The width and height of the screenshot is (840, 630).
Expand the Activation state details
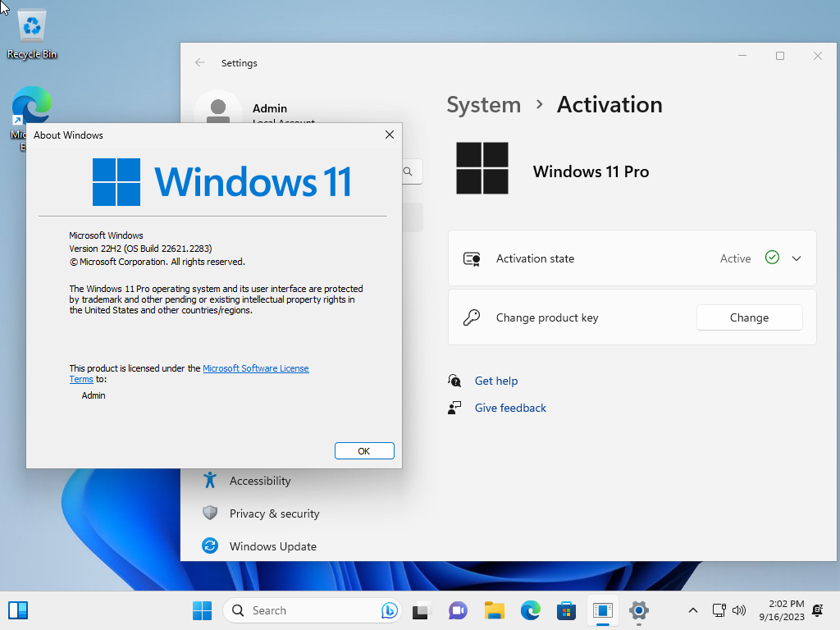(796, 258)
